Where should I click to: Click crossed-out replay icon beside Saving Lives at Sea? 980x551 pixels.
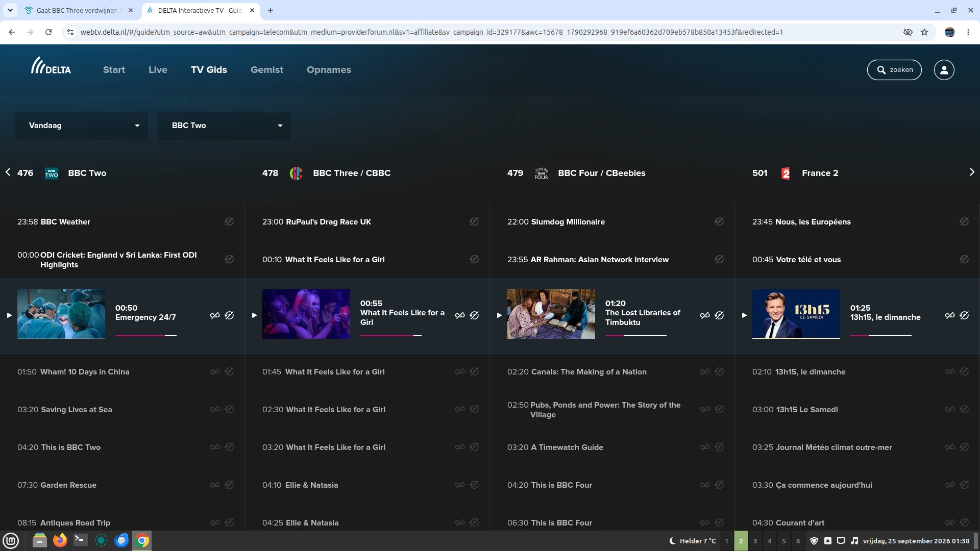click(x=229, y=409)
